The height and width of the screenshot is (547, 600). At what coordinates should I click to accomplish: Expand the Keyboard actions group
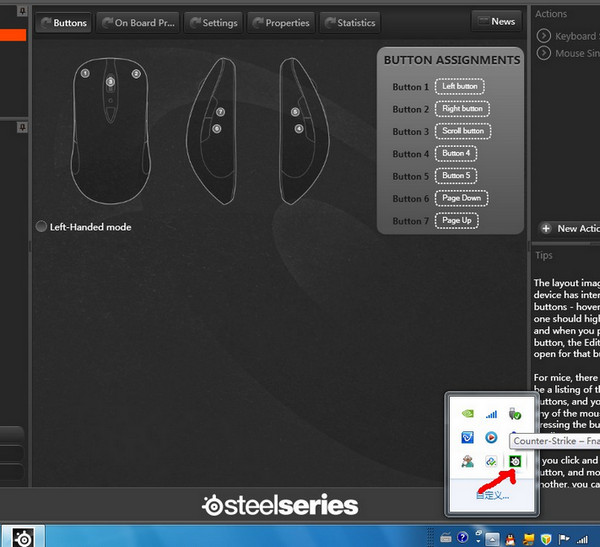545,36
